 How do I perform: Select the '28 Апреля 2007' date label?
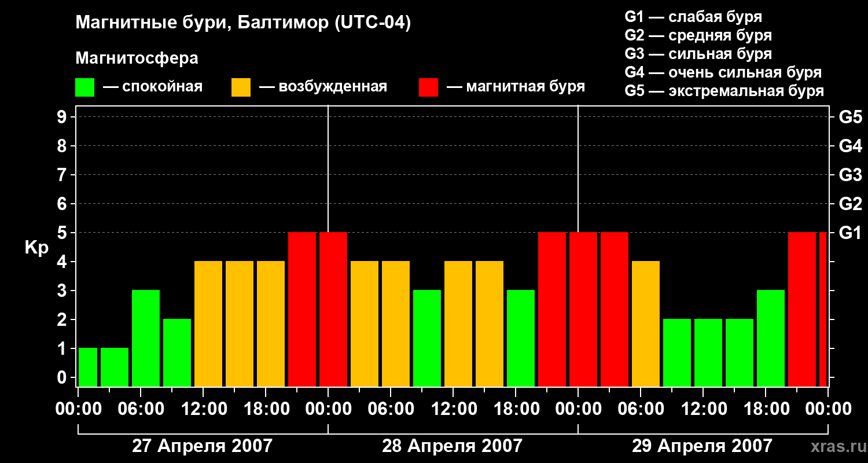point(452,446)
